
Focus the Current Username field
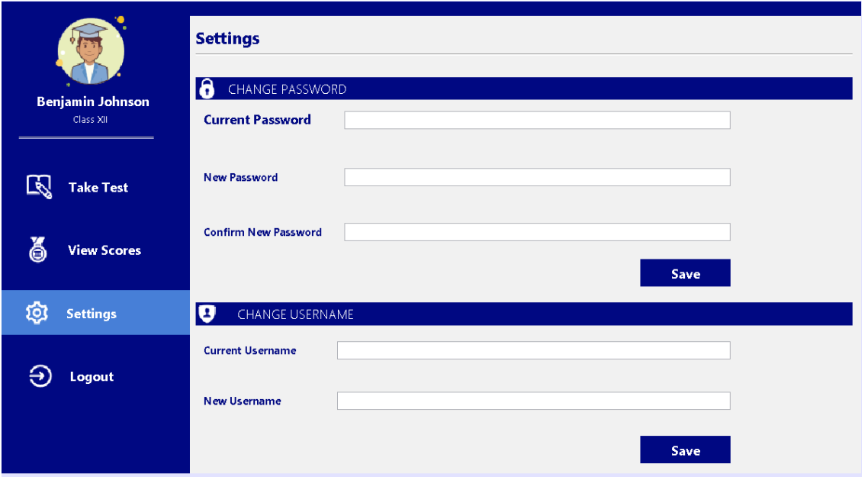tap(534, 350)
